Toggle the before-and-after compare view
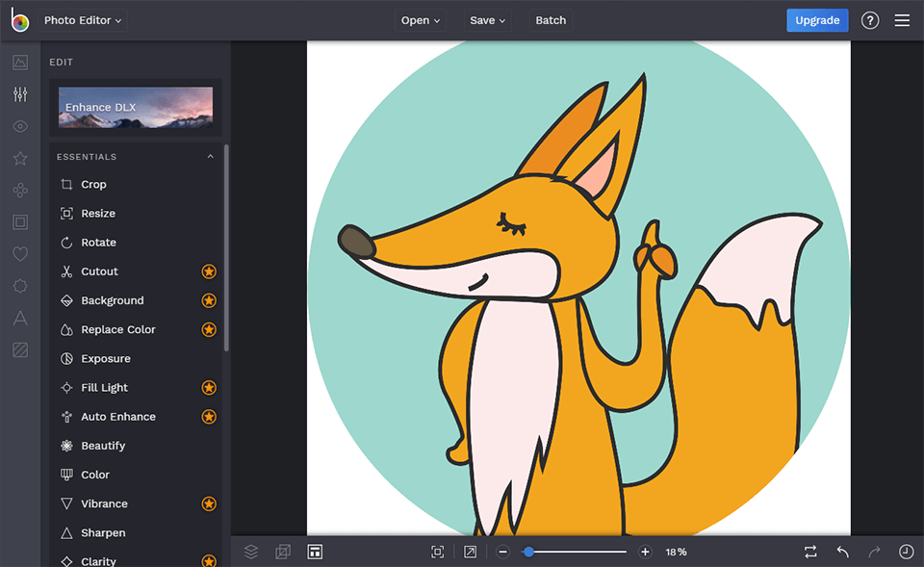Viewport: 924px width, 567px height. pyautogui.click(x=810, y=551)
